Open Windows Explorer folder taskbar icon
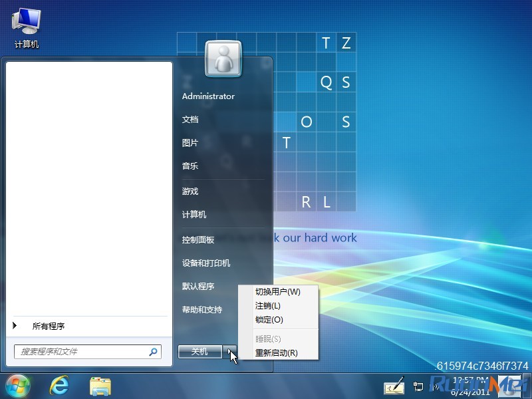 point(100,386)
